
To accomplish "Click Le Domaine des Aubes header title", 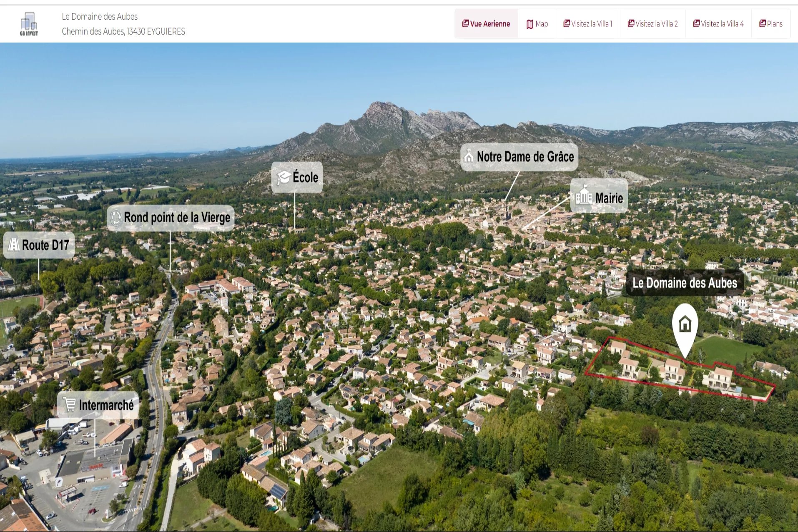I will tap(100, 17).
